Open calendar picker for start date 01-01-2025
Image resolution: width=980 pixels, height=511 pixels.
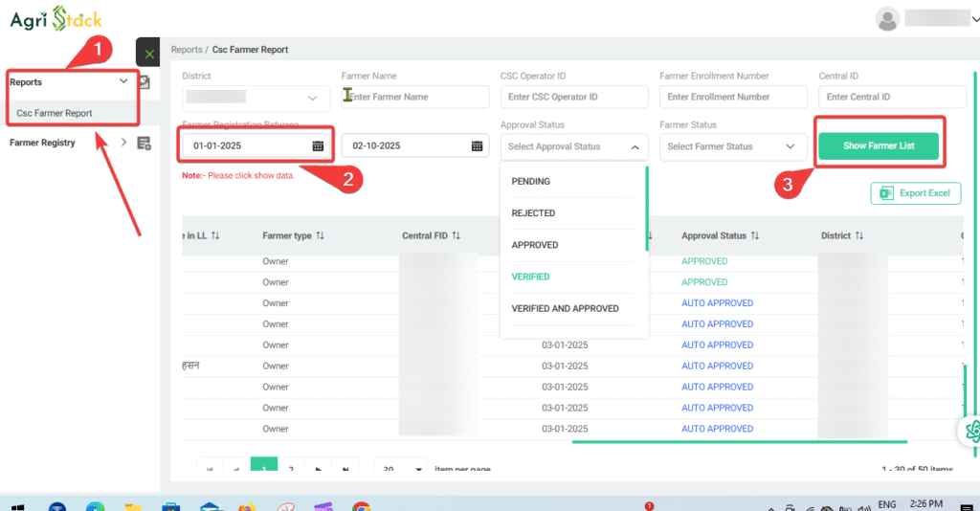318,146
